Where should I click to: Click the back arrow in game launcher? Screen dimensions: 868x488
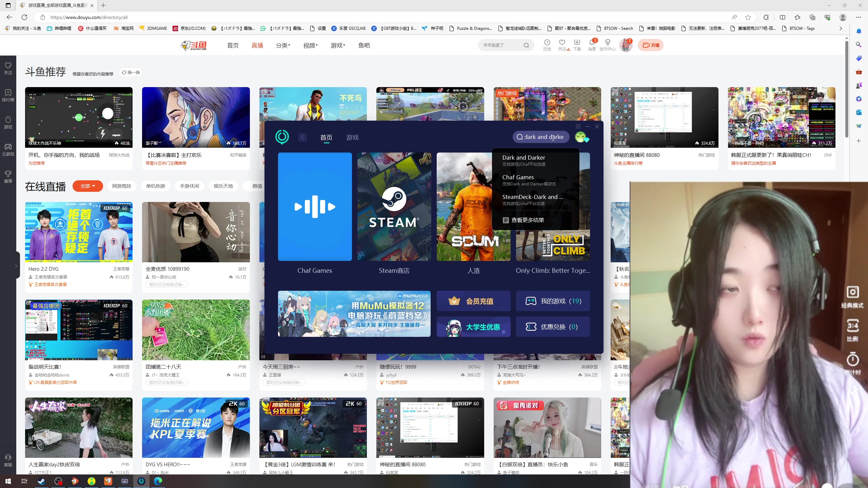coord(302,137)
